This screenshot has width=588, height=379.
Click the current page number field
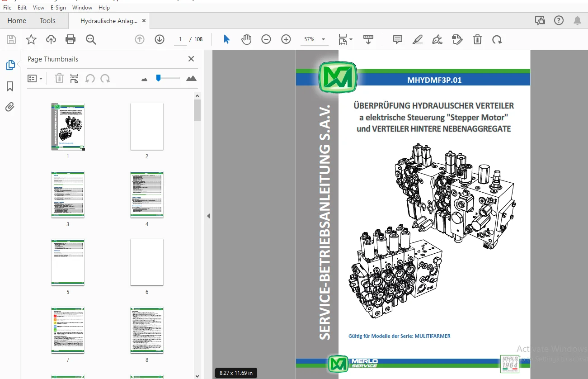click(x=180, y=39)
